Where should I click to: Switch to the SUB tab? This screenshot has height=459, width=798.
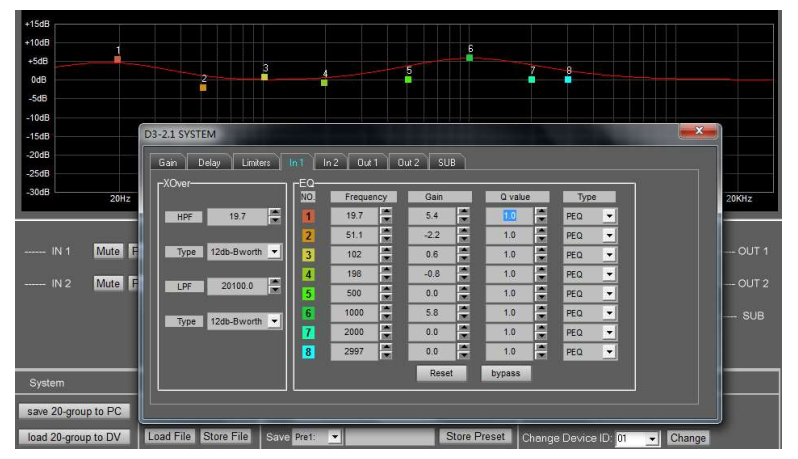[x=446, y=162]
